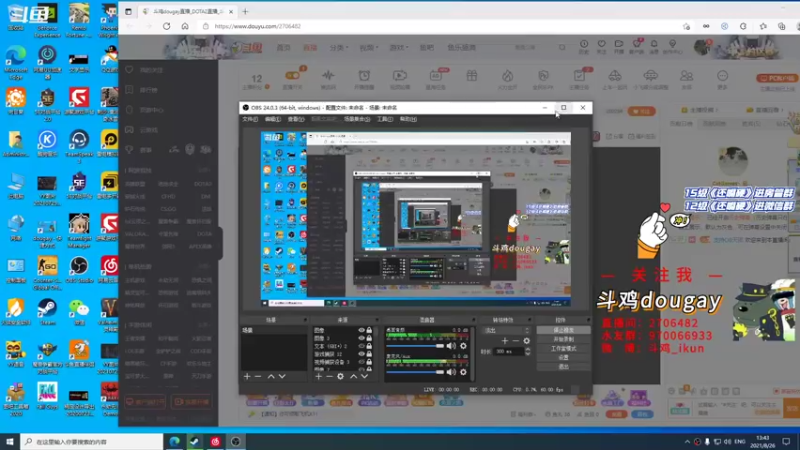Toggle the lock on the 图像 3 source
Viewport: 800px width, 450px height.
click(x=369, y=338)
